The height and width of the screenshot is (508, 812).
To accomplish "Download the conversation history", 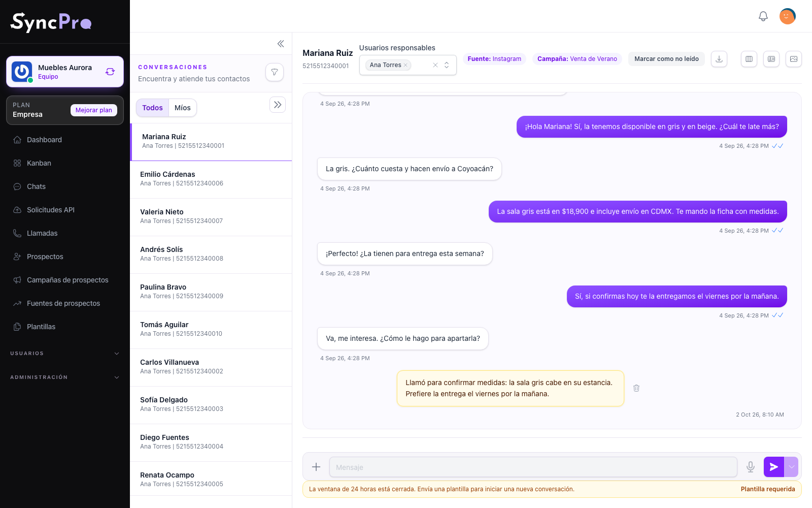I will point(719,59).
